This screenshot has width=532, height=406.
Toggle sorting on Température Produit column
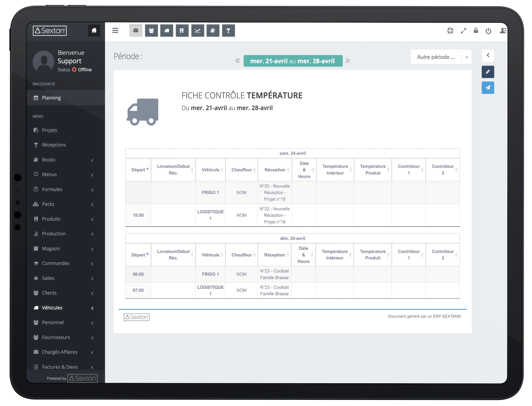[373, 170]
